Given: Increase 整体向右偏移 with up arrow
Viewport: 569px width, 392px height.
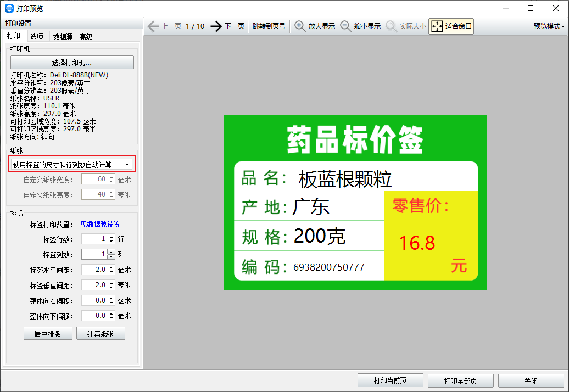Looking at the screenshot, I should click(x=111, y=298).
